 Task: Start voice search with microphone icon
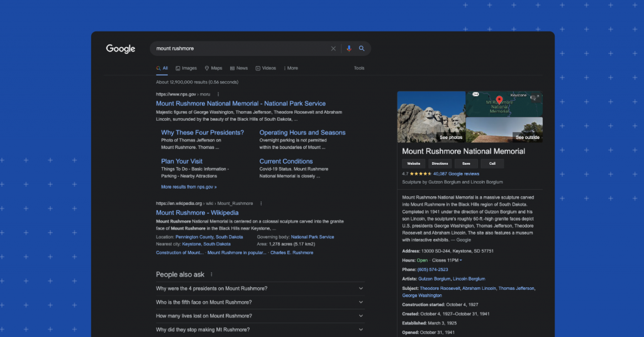348,48
